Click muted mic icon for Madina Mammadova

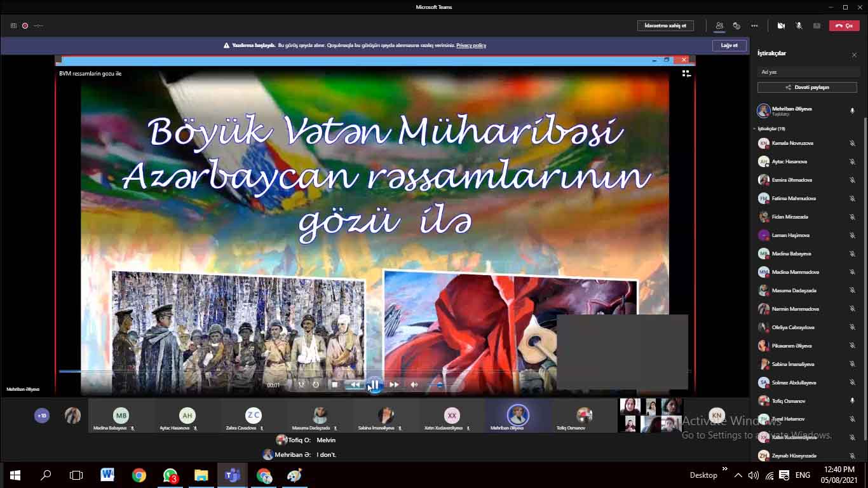(x=852, y=273)
